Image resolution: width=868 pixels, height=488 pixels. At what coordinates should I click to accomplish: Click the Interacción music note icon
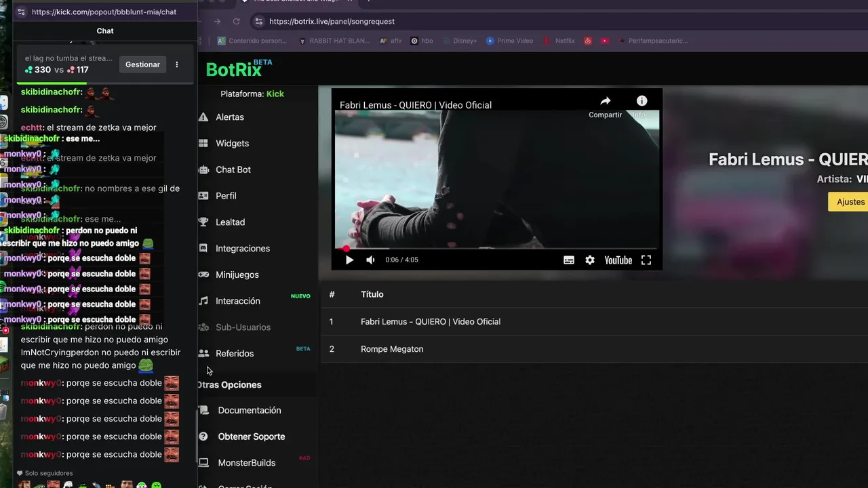tap(203, 301)
